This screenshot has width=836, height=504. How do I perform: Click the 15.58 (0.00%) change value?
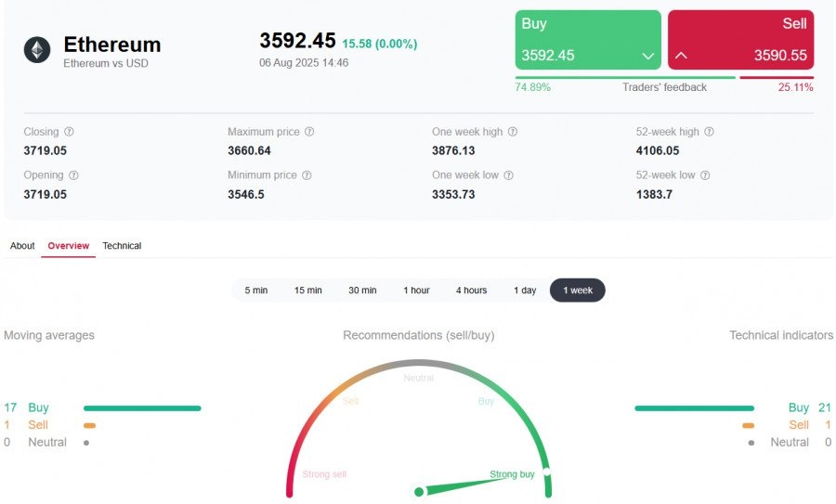(x=380, y=44)
